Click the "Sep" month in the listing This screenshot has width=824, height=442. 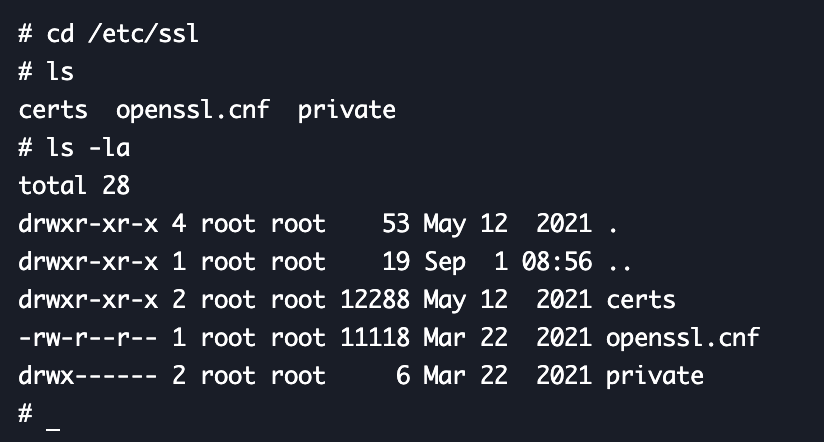[x=444, y=262]
